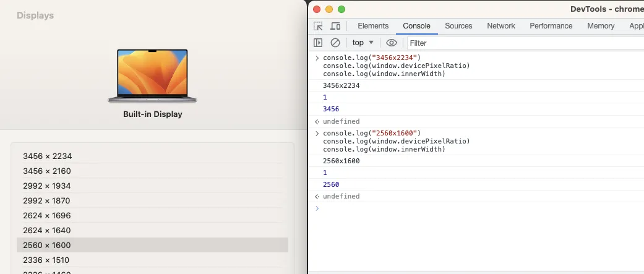Click the DevTools window yellow minimize button

[329, 9]
